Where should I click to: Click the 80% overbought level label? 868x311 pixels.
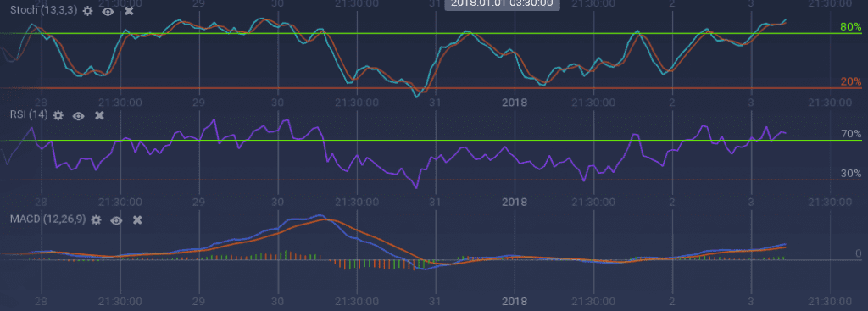[x=851, y=26]
